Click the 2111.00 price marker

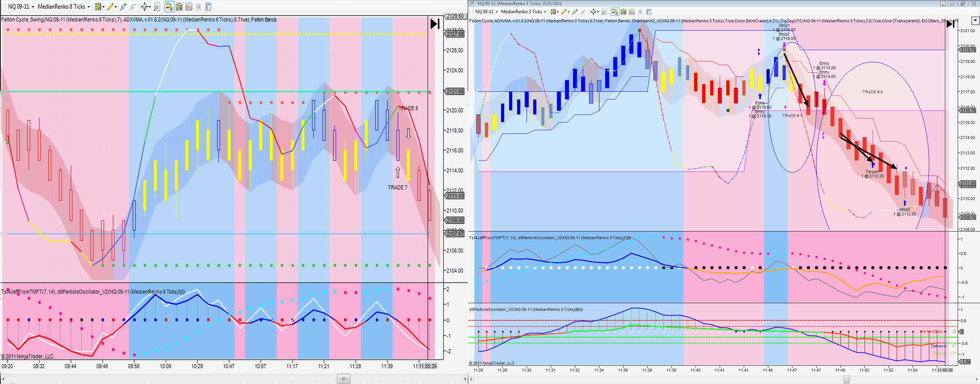coord(968,183)
